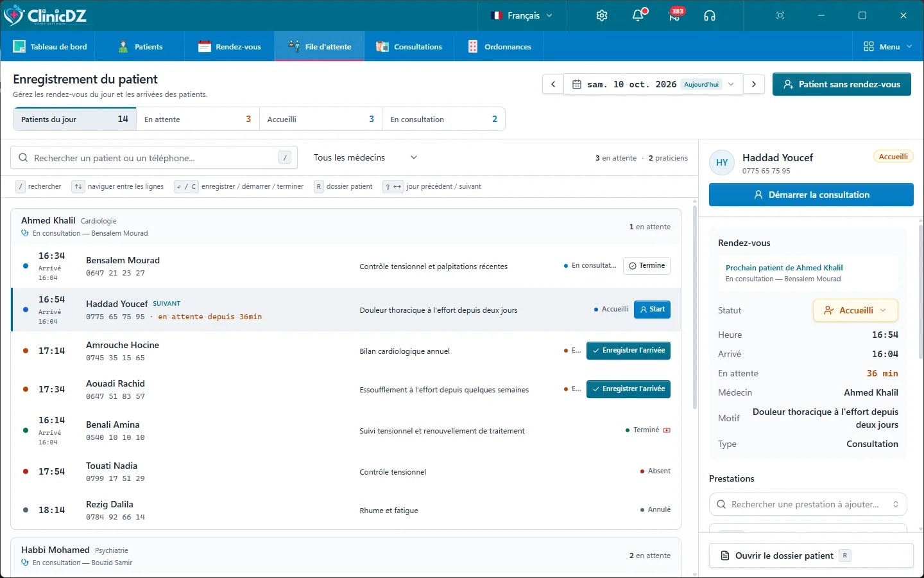Click the patient list vertical scrollbar
The width and height of the screenshot is (924, 578).
[x=694, y=306]
